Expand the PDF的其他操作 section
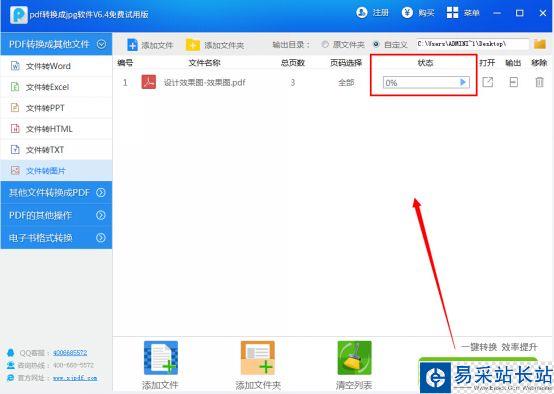Viewport: 554px width, 394px height. [57, 215]
